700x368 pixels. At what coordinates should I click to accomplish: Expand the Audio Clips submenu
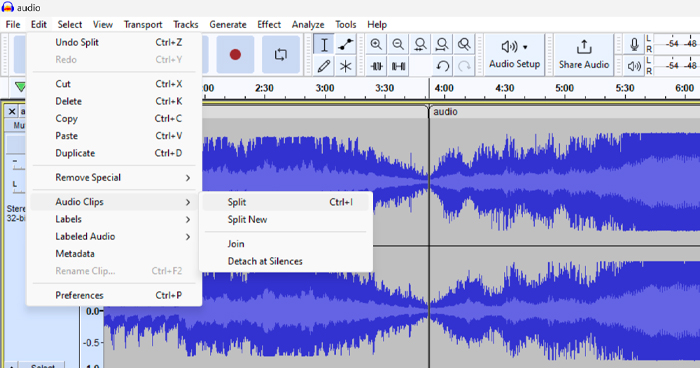coord(114,202)
